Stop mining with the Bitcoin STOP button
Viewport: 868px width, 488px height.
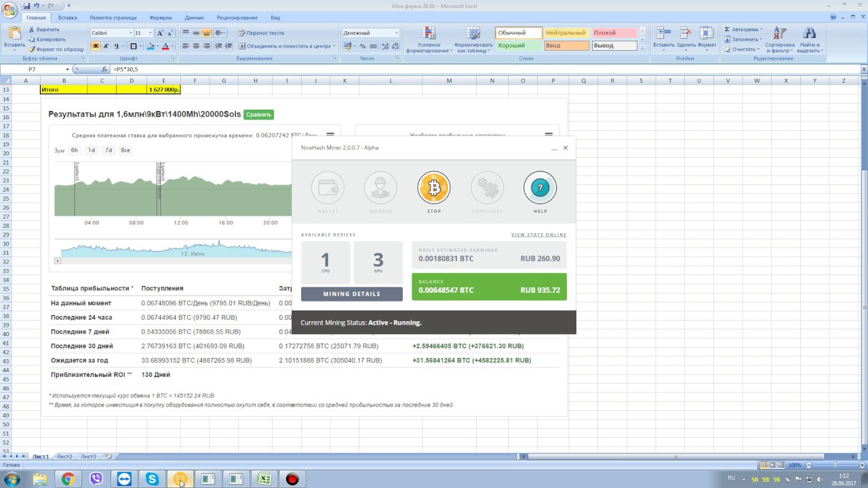pyautogui.click(x=434, y=191)
